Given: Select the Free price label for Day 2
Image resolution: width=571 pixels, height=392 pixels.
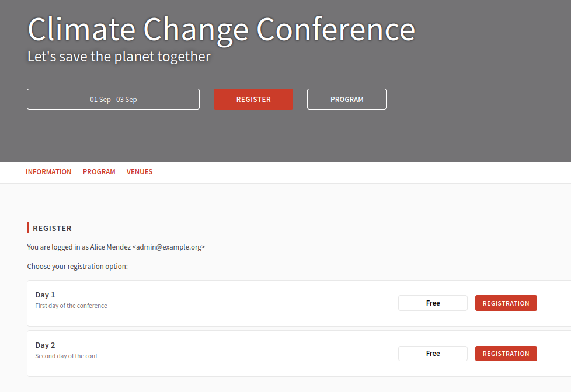Looking at the screenshot, I should tap(433, 353).
